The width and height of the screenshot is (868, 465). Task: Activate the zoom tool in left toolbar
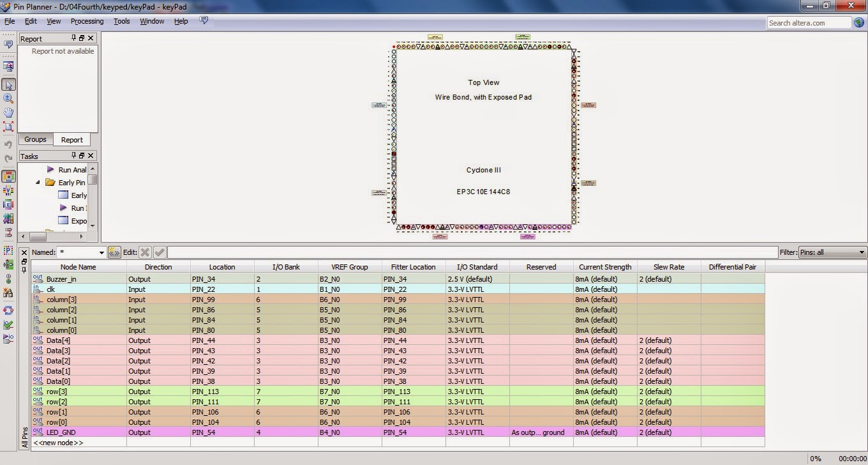point(8,99)
